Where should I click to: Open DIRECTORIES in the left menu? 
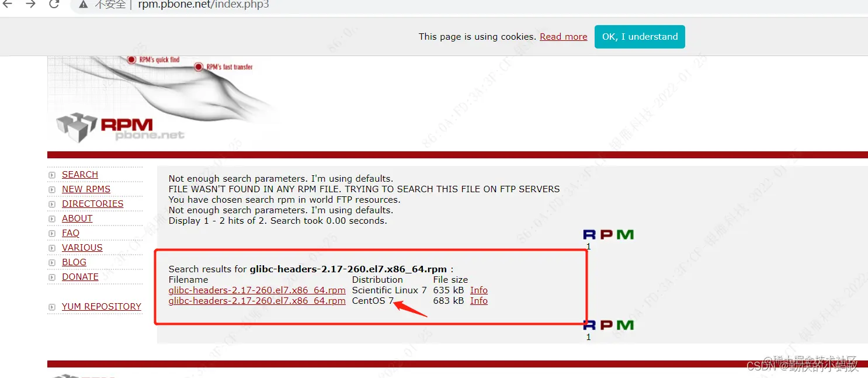92,204
